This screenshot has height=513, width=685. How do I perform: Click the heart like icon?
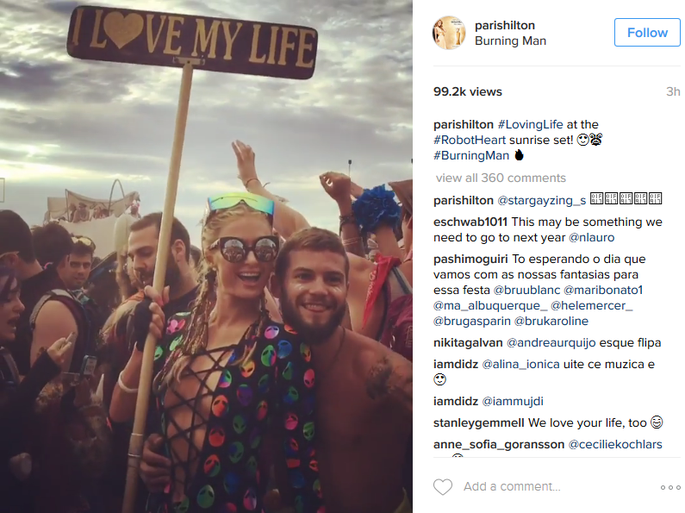pyautogui.click(x=443, y=487)
